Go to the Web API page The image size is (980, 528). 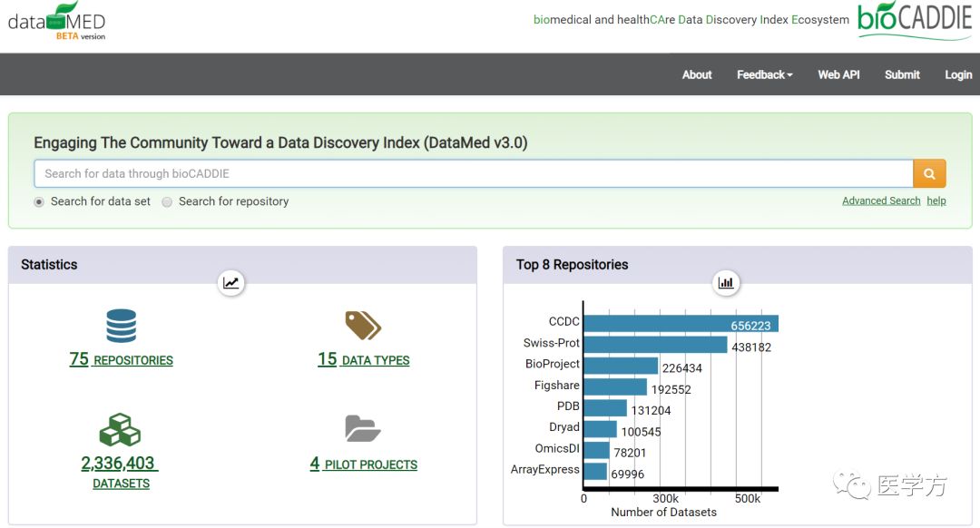(x=838, y=74)
